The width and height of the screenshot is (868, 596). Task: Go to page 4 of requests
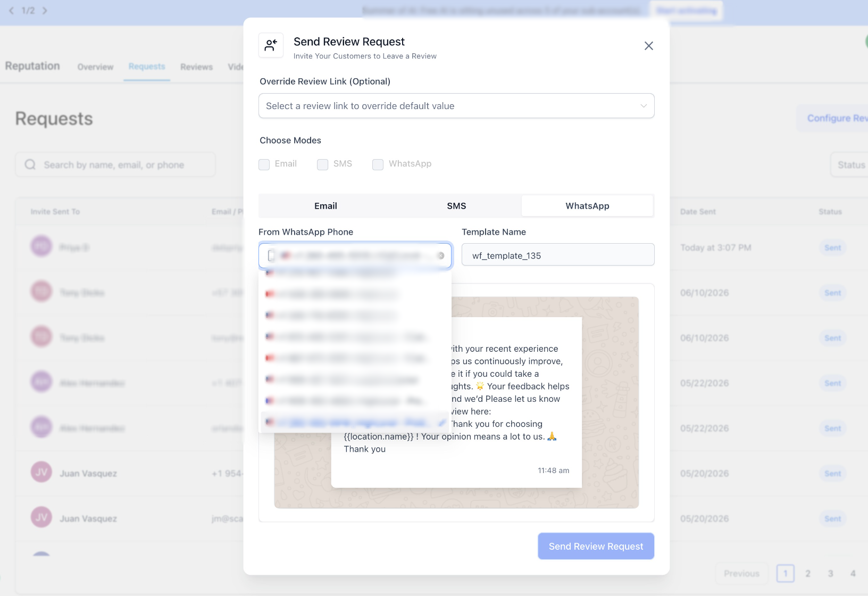(x=853, y=574)
